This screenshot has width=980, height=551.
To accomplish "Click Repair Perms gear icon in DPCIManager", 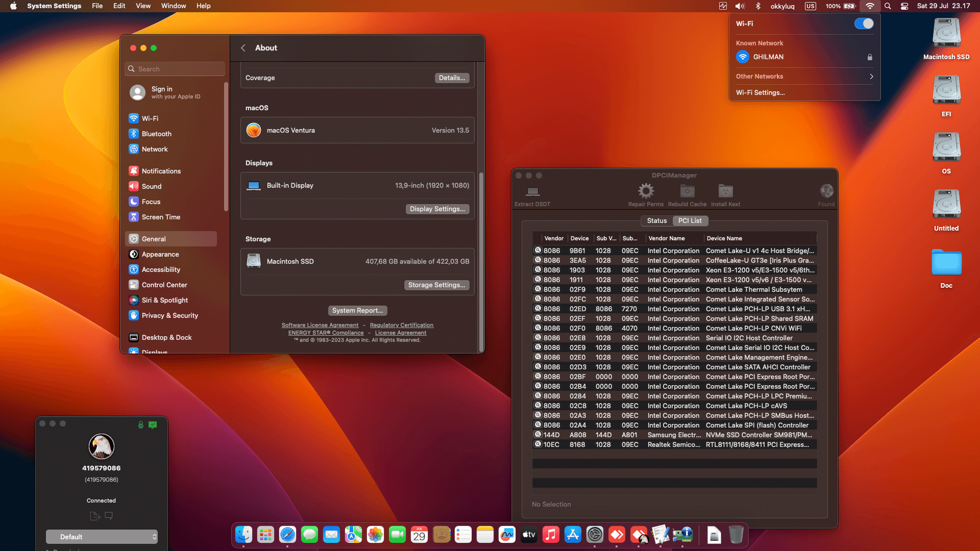I will tap(646, 191).
